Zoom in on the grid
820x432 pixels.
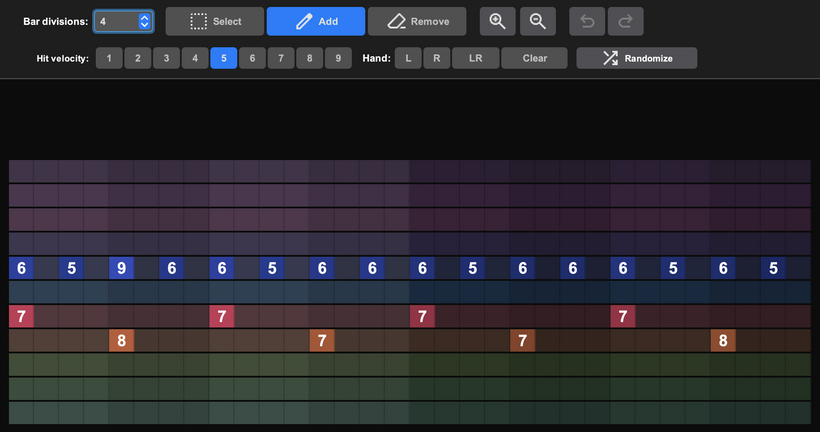coord(497,21)
